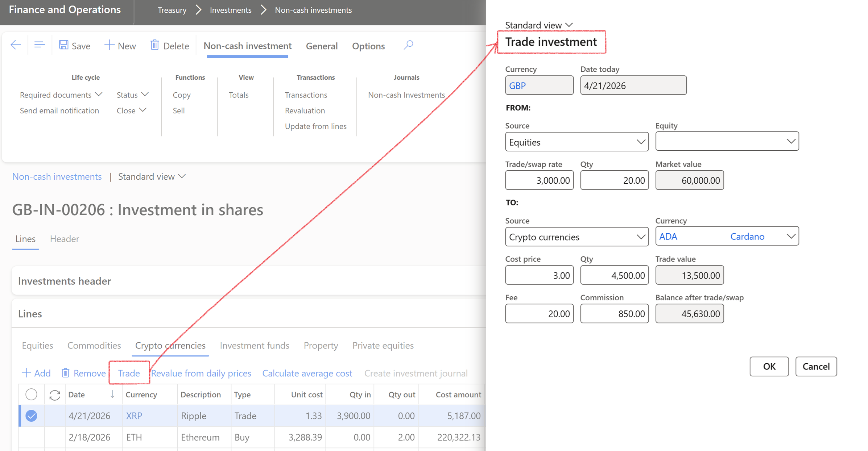The image size is (868, 451).
Task: Select the Commodities lines tab
Action: [x=94, y=345]
